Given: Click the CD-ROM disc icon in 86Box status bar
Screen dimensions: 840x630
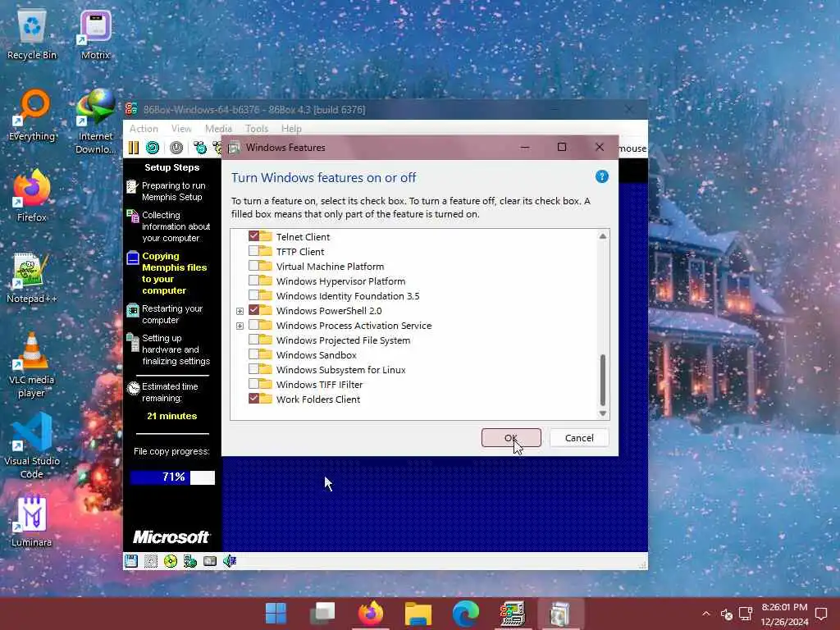Looking at the screenshot, I should [x=171, y=561].
